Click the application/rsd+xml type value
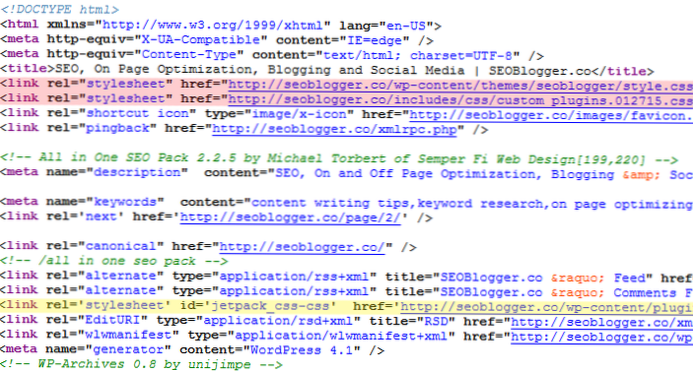693x371 pixels. 278,321
